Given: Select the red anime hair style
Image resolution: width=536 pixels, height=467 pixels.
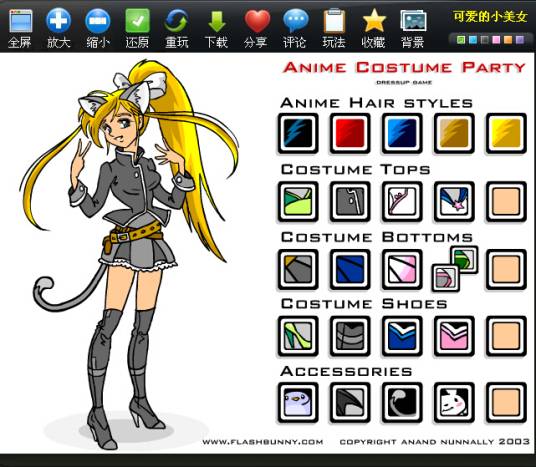Looking at the screenshot, I should point(350,133).
